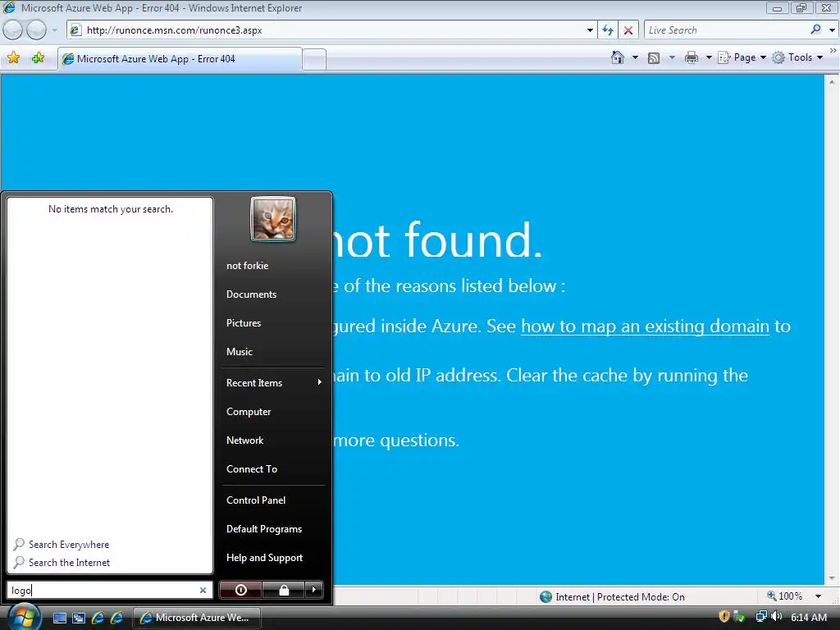The width and height of the screenshot is (840, 630).
Task: Select Connect To in the Start menu
Action: coord(252,469)
